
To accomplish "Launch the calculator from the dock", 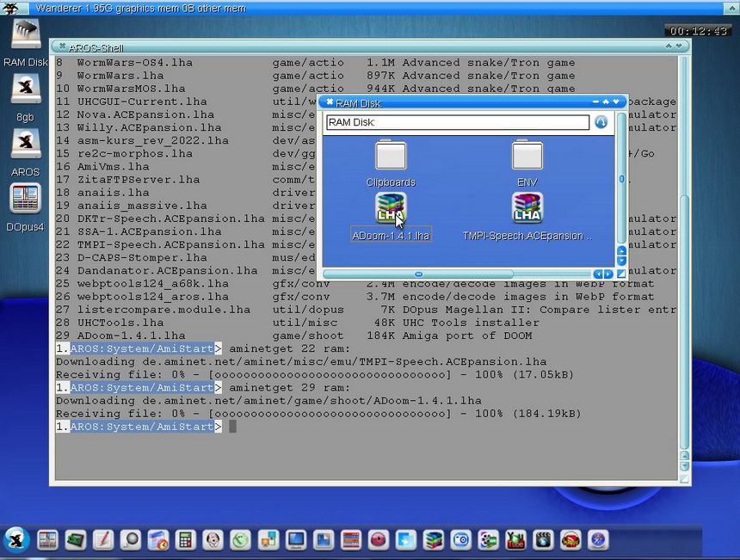I will click(184, 540).
